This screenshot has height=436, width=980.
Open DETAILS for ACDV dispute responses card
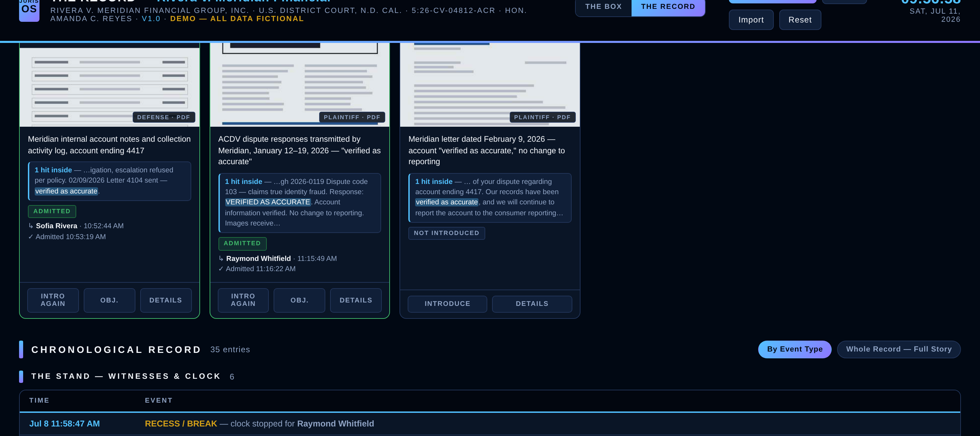[x=356, y=300]
